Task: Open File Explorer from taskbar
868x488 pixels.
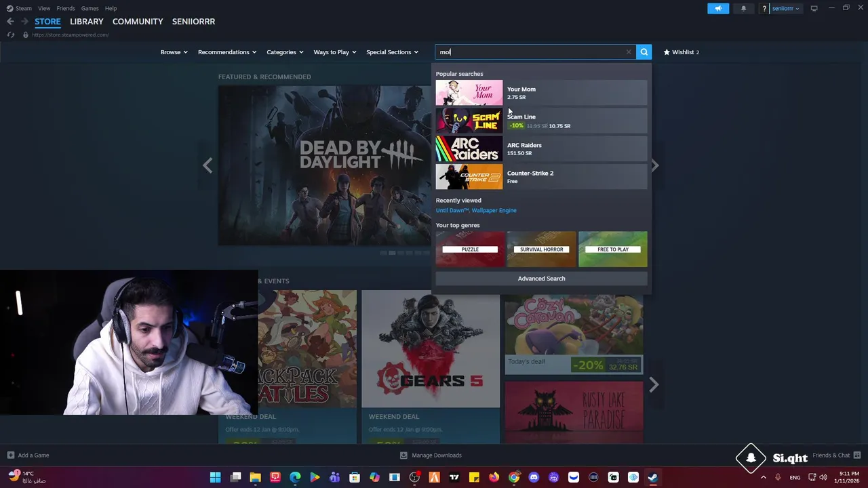Action: tap(255, 477)
